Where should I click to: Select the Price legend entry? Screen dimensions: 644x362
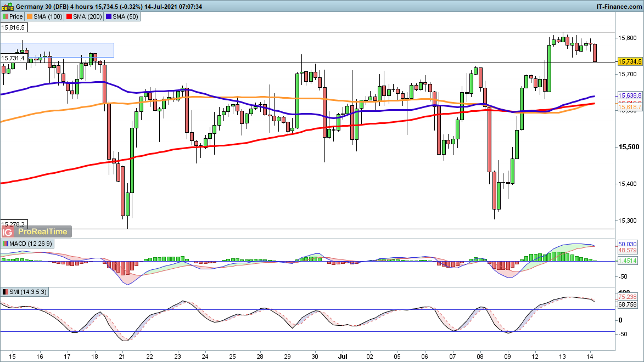(12, 16)
